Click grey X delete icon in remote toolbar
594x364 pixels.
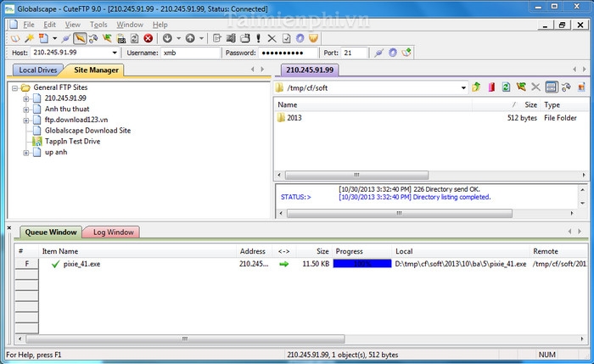[x=535, y=87]
